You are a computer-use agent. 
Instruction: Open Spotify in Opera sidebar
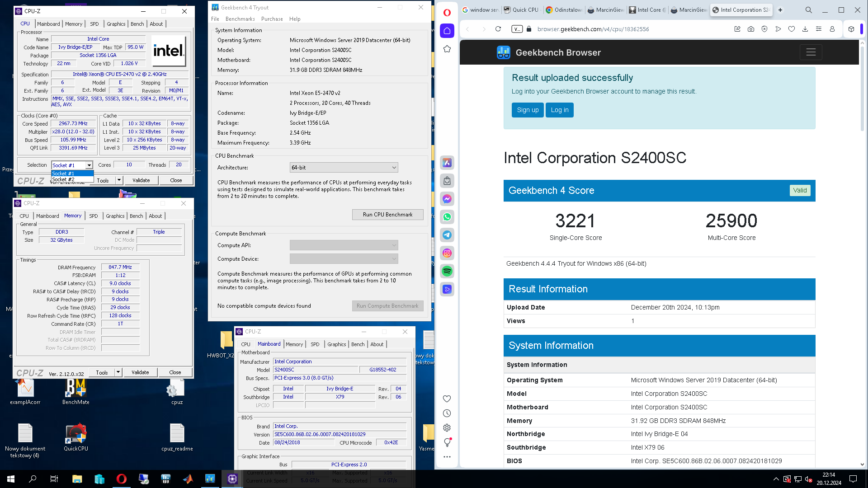(447, 271)
